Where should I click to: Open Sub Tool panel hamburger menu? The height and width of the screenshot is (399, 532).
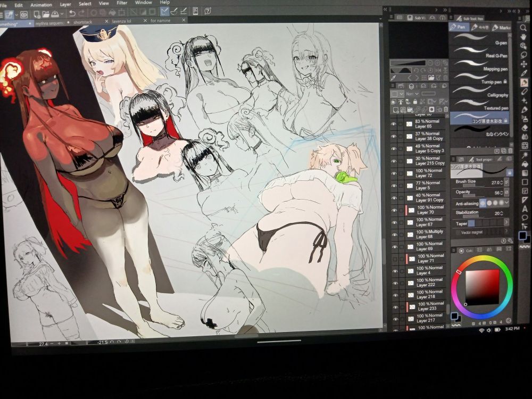coord(451,18)
